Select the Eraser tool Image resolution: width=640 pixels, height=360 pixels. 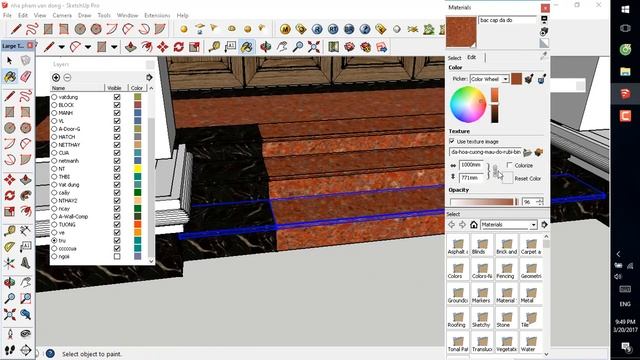(25, 76)
